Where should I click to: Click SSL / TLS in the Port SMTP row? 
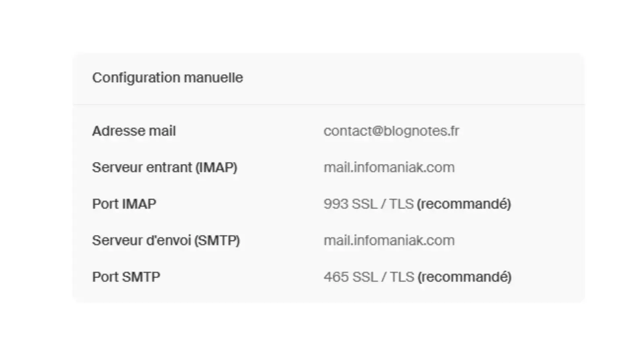coord(383,277)
